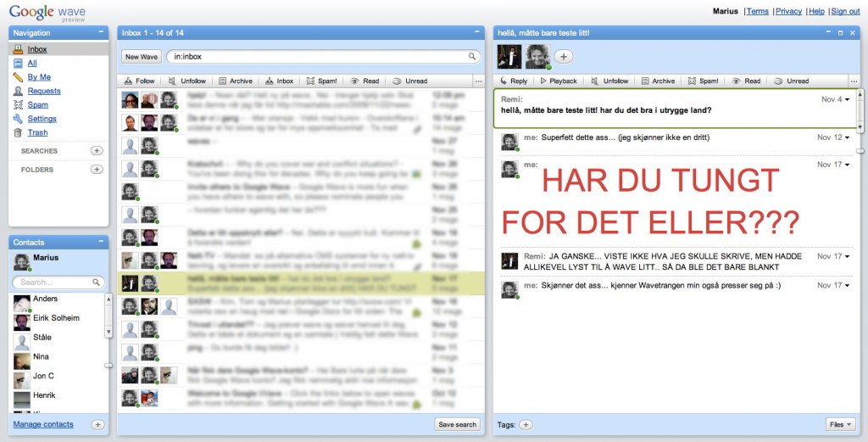
Task: Open the Trash link
Action: point(37,132)
